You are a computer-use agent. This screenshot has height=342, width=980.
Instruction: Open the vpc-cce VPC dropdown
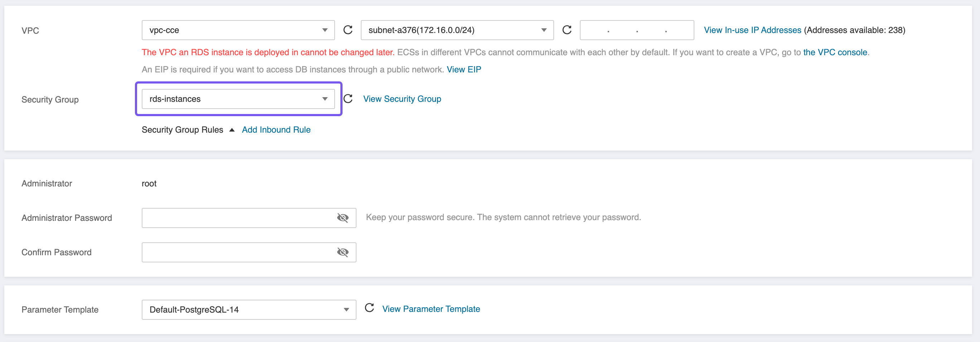pyautogui.click(x=238, y=30)
